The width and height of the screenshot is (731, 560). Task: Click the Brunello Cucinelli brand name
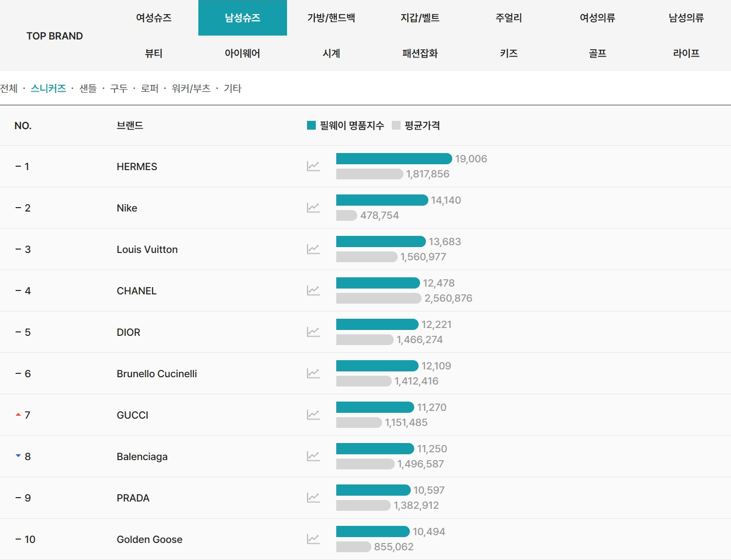[157, 374]
